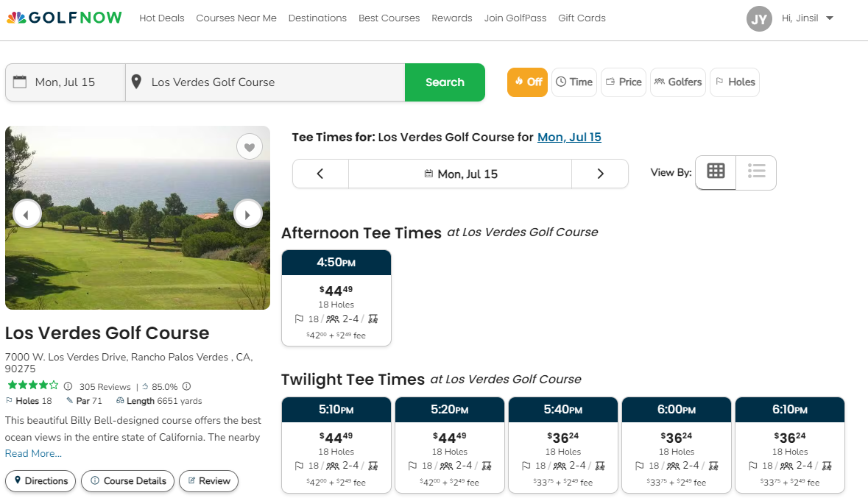Viewport: 868px width, 501px height.
Task: Open the Mon, Jul 15 date selector
Action: point(460,174)
